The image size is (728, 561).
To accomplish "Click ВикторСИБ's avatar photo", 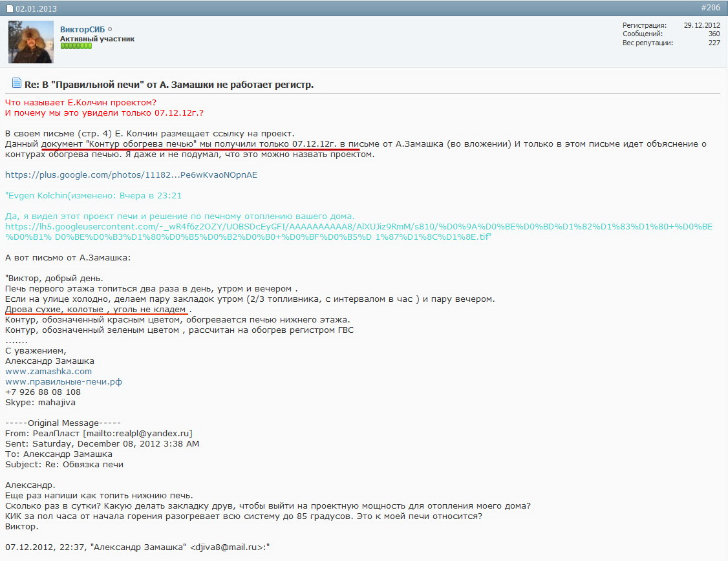I will pyautogui.click(x=30, y=42).
